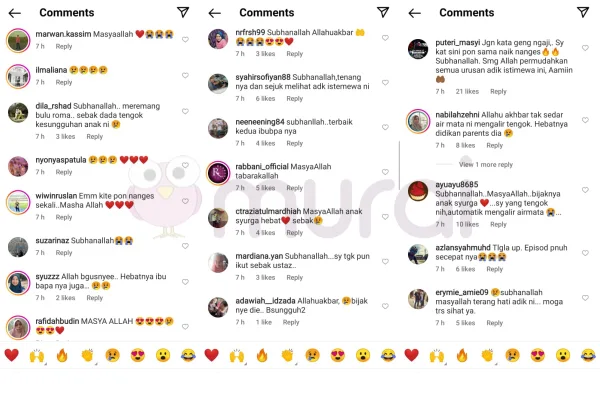This screenshot has height=400, width=600.
Task: Reply to dila_rshad's comment
Action: pyautogui.click(x=95, y=136)
